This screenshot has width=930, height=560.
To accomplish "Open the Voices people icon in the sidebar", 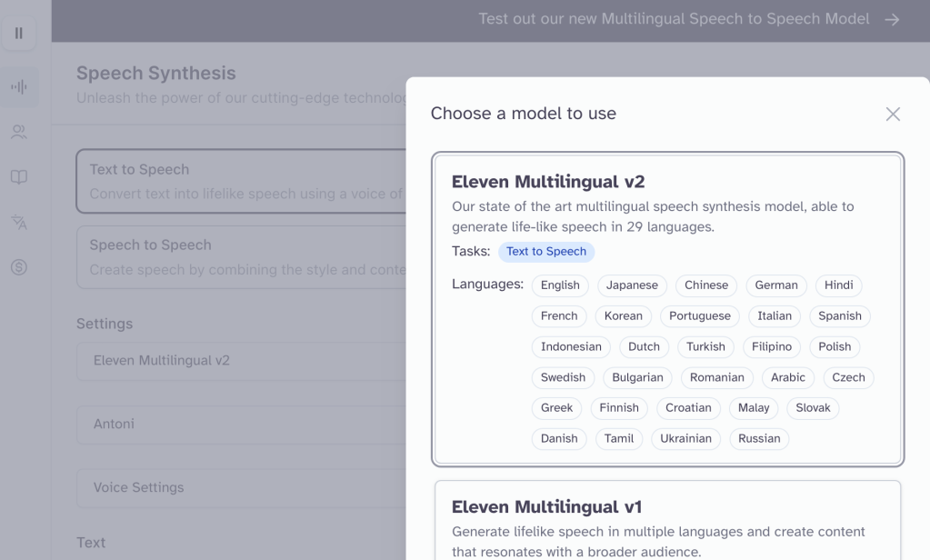I will (x=19, y=132).
